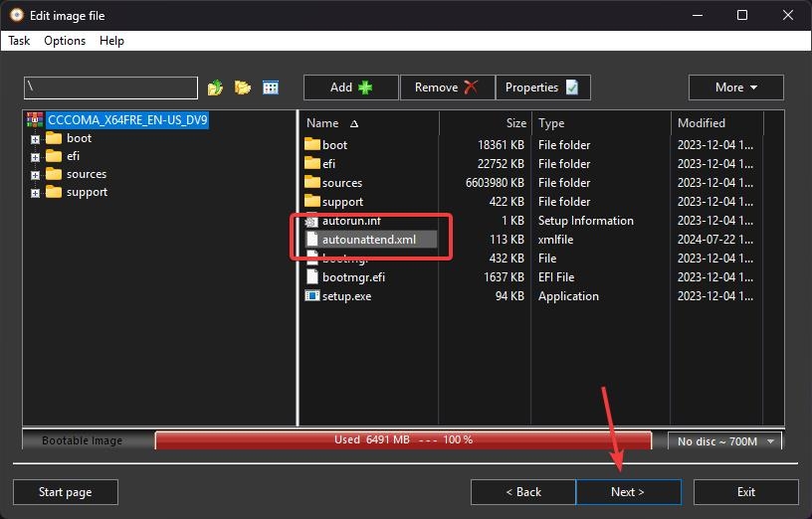Select the boot folder in file list

(334, 145)
